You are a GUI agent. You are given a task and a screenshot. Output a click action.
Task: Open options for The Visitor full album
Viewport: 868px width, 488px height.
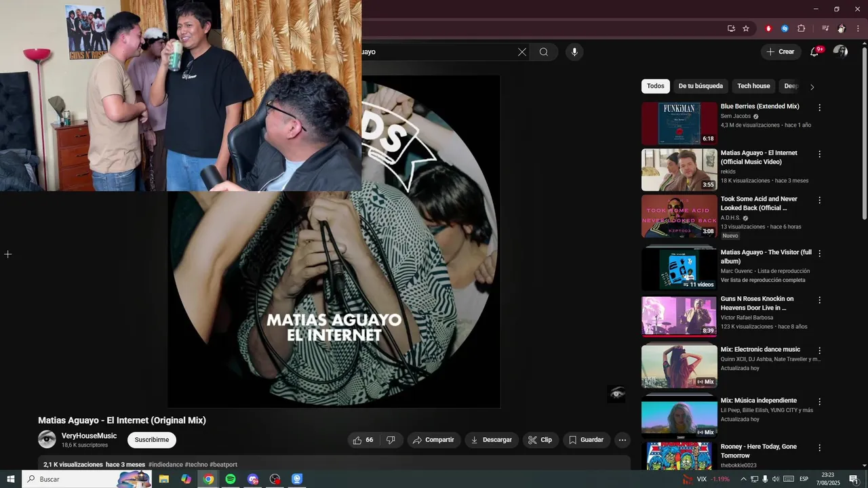click(819, 253)
